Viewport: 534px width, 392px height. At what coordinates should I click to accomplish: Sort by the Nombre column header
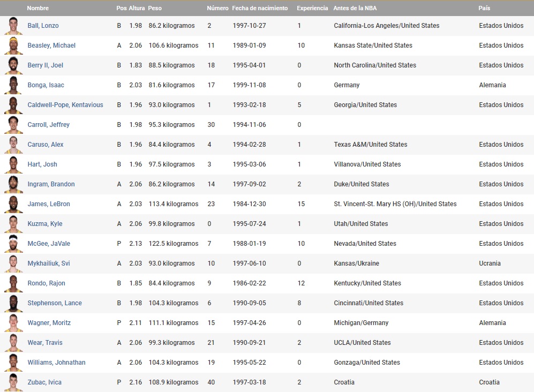coord(37,8)
